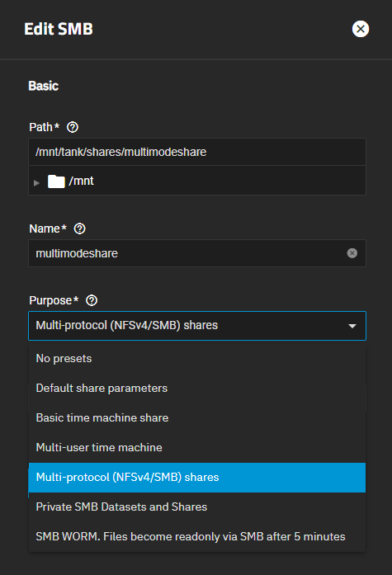Select the SMB WORM readonly option

(x=197, y=536)
